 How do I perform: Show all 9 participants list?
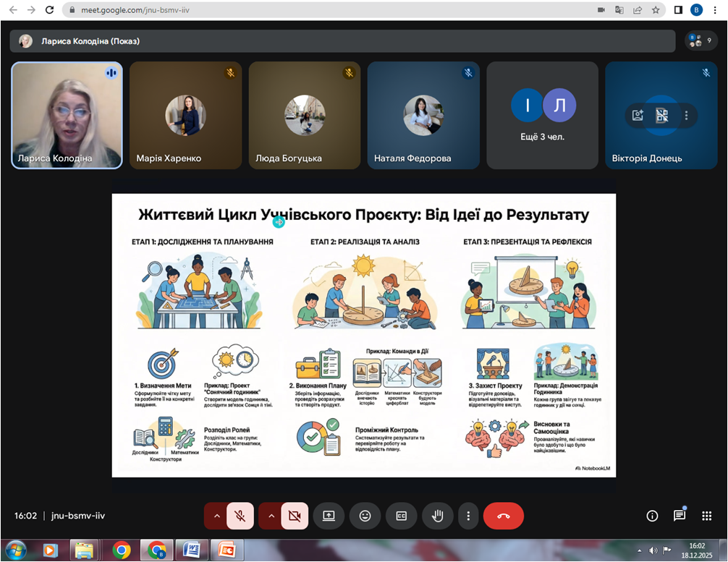(701, 41)
